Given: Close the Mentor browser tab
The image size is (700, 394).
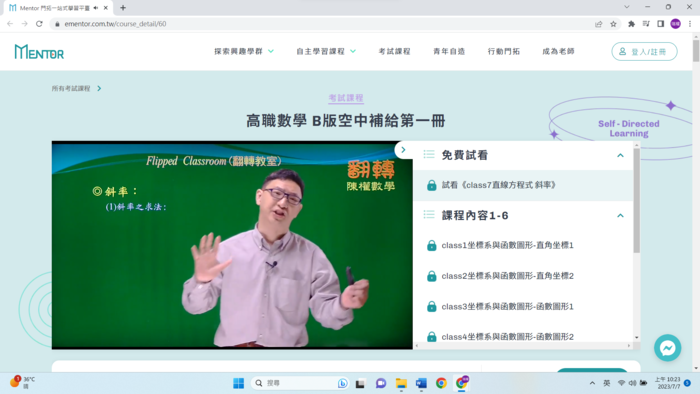Looking at the screenshot, I should (106, 8).
